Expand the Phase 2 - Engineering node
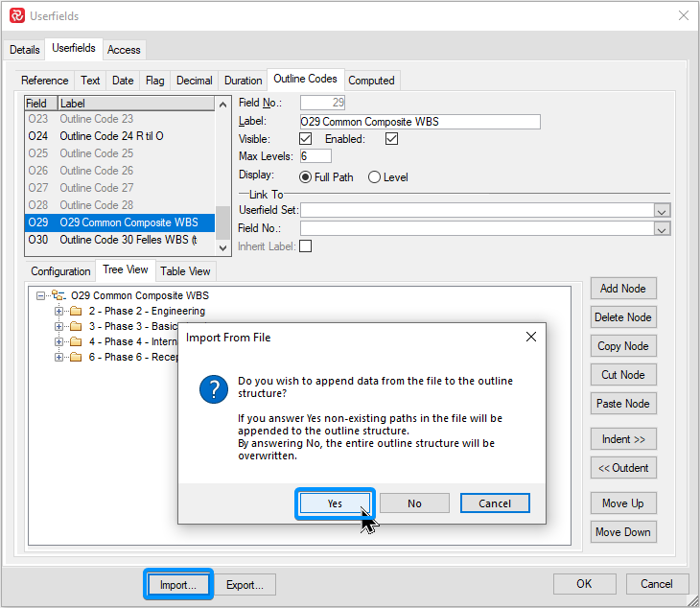The width and height of the screenshot is (700, 608). click(x=58, y=312)
